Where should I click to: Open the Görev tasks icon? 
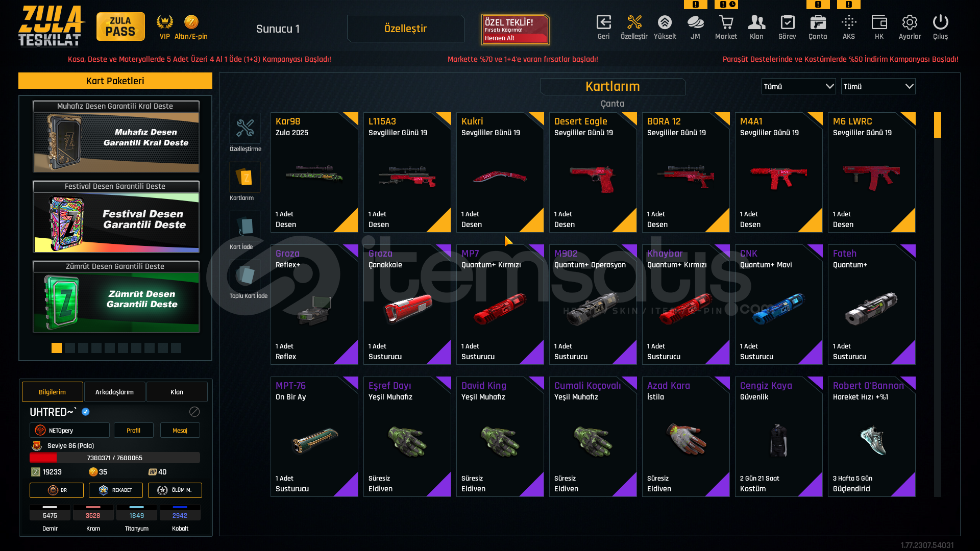tap(787, 27)
